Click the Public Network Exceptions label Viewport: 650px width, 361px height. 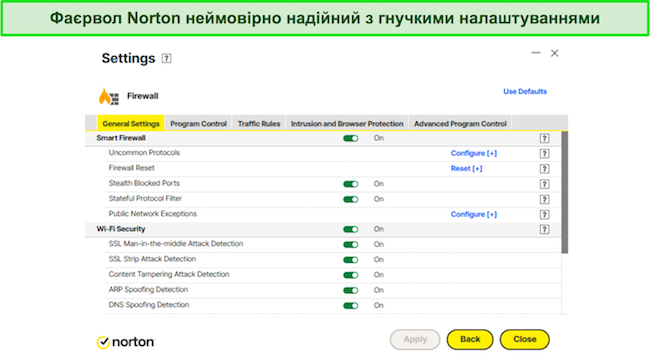click(153, 214)
